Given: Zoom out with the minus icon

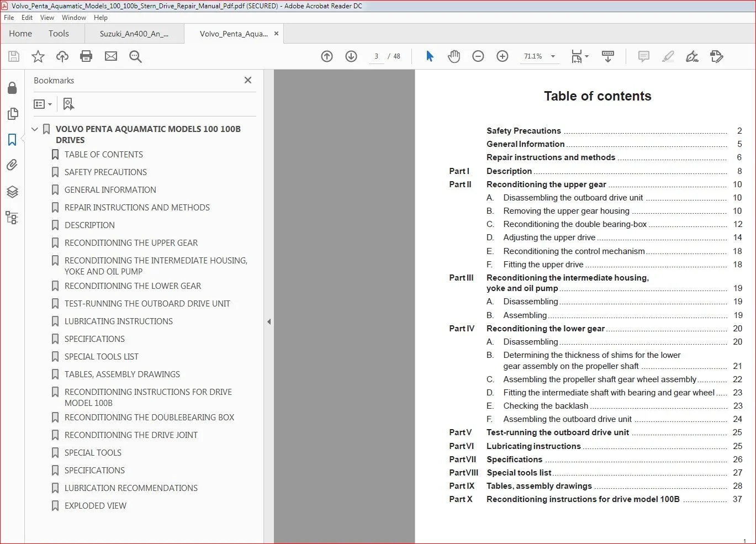Looking at the screenshot, I should pos(478,56).
